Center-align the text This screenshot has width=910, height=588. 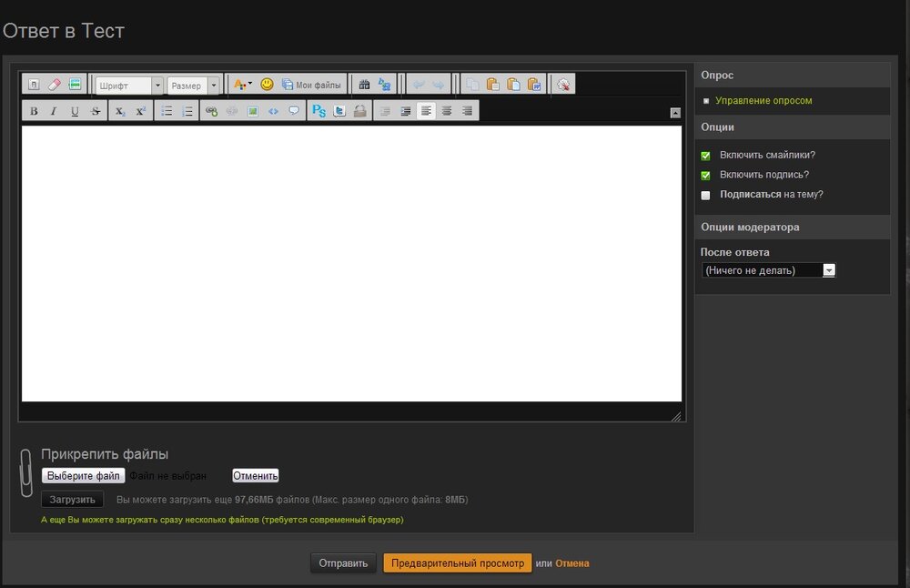point(446,111)
